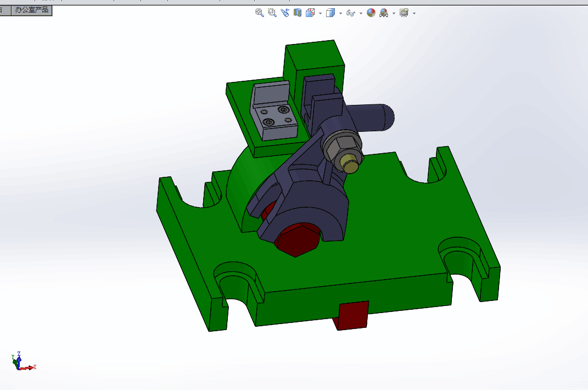Select the brass stud tip on nut
588x390 pixels.
point(349,164)
